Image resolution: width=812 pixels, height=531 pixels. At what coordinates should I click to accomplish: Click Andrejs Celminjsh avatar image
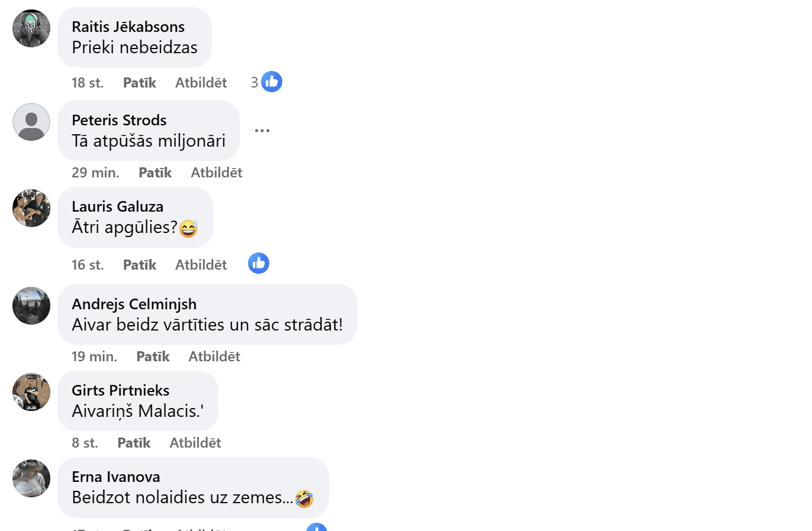pos(31,306)
